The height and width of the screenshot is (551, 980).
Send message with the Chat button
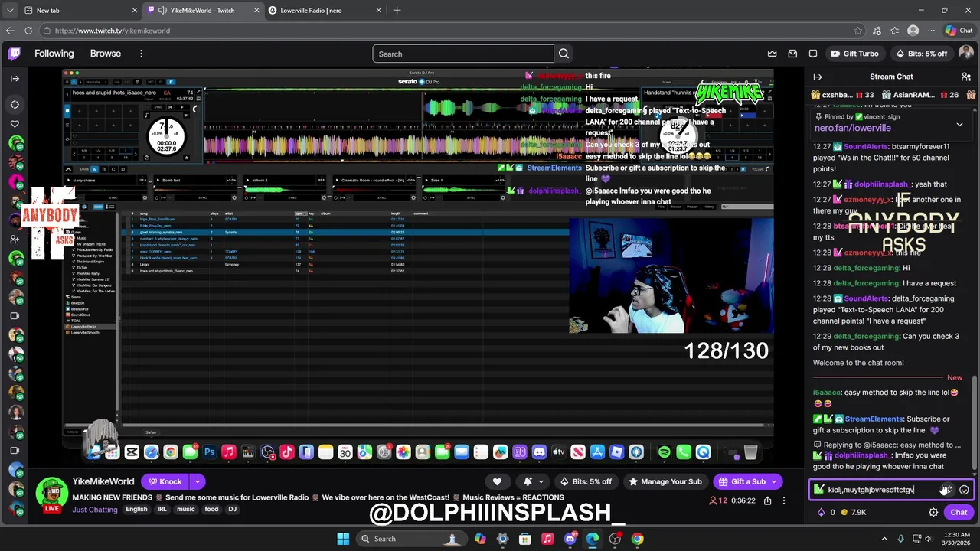(959, 512)
